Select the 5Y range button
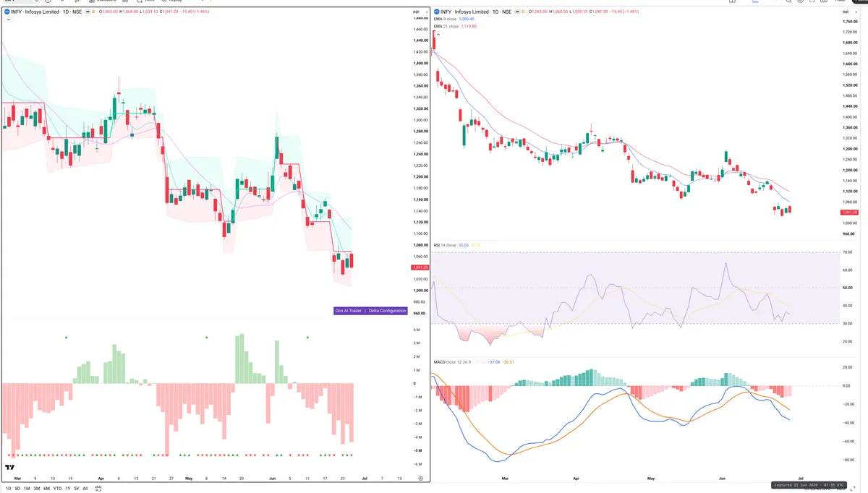This screenshot has height=493, width=868. click(77, 489)
